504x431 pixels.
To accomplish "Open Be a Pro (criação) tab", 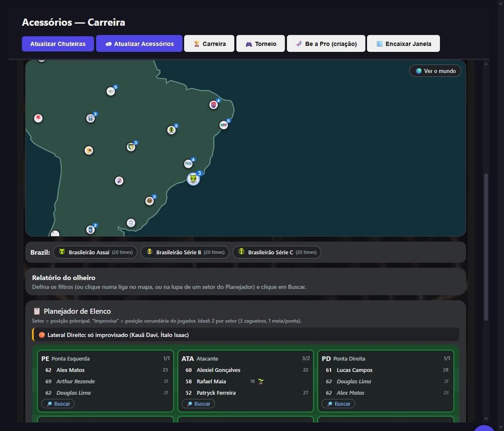I will click(326, 44).
